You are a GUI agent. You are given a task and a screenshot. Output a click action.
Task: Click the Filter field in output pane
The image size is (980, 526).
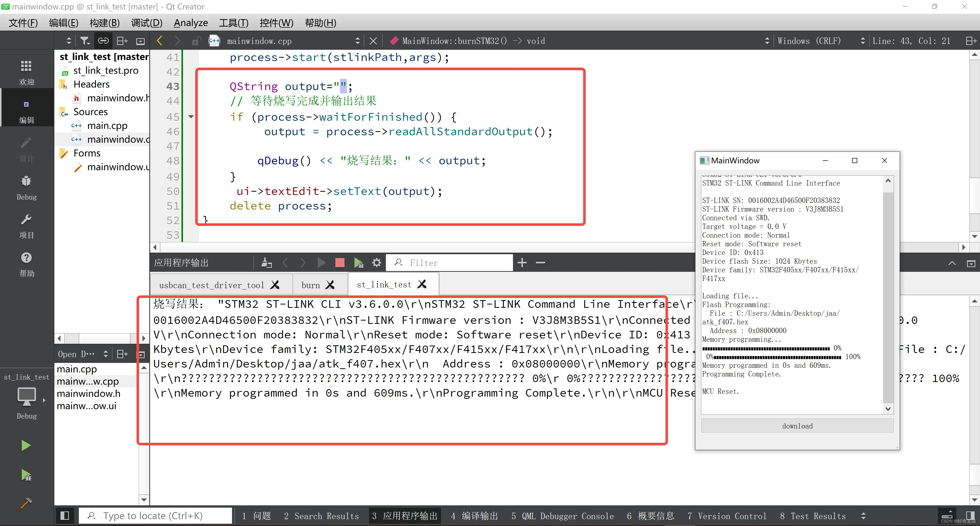click(x=450, y=262)
